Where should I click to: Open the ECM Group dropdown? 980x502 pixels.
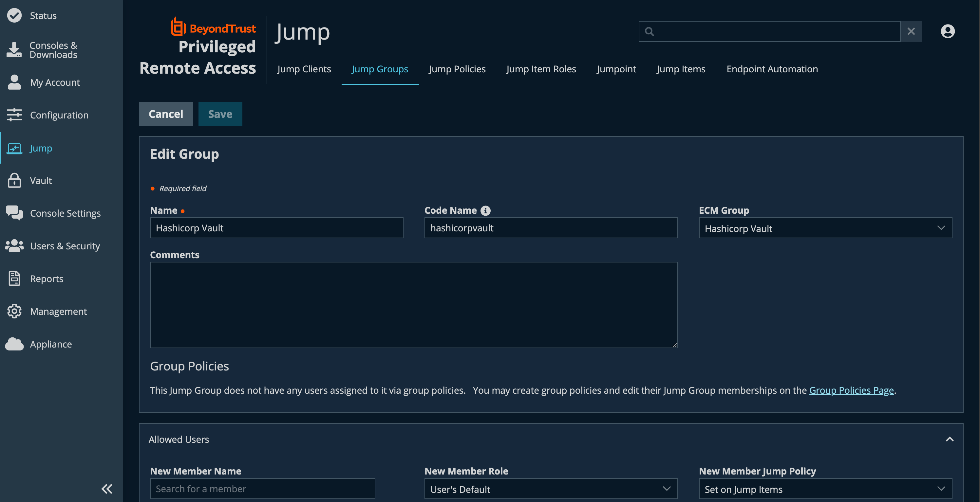pyautogui.click(x=825, y=228)
